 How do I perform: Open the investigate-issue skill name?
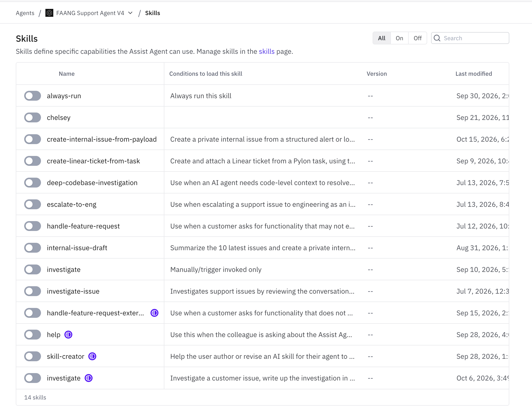(x=73, y=291)
